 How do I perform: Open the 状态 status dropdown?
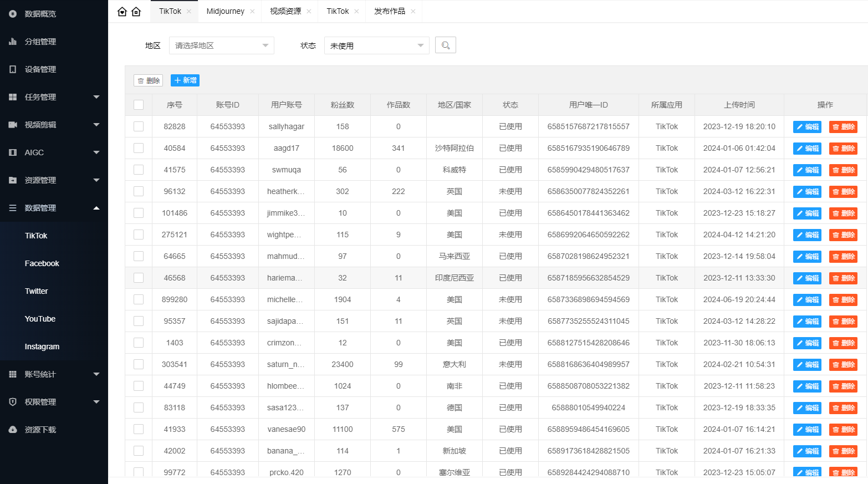click(376, 45)
